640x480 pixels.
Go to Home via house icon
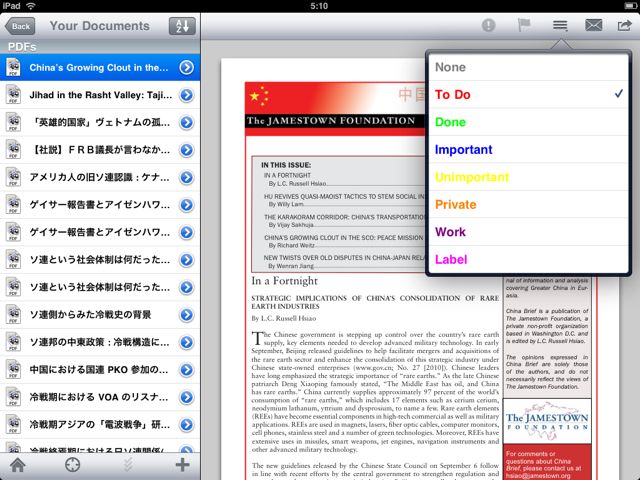[18, 464]
